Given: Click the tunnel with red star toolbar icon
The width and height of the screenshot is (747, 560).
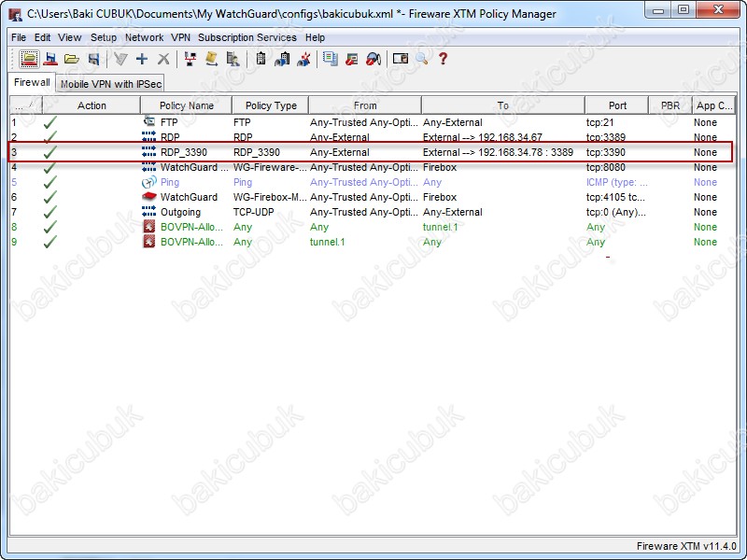Looking at the screenshot, I should [x=303, y=59].
